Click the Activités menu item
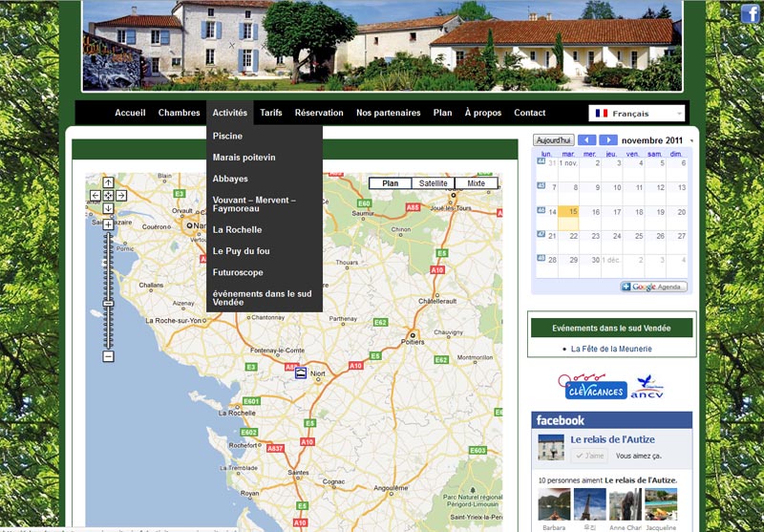The height and width of the screenshot is (532, 764). pos(230,113)
